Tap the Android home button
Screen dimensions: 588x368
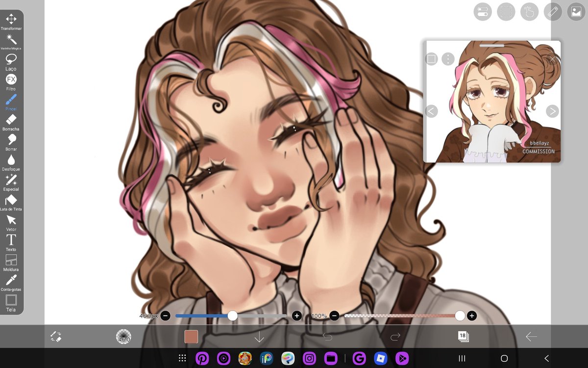click(x=504, y=359)
